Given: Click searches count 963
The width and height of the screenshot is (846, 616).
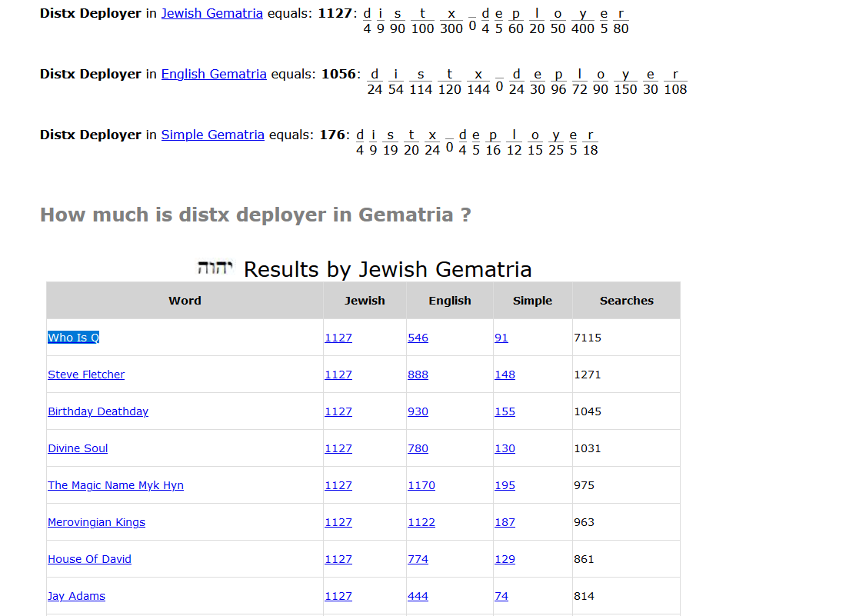Looking at the screenshot, I should tap(585, 522).
